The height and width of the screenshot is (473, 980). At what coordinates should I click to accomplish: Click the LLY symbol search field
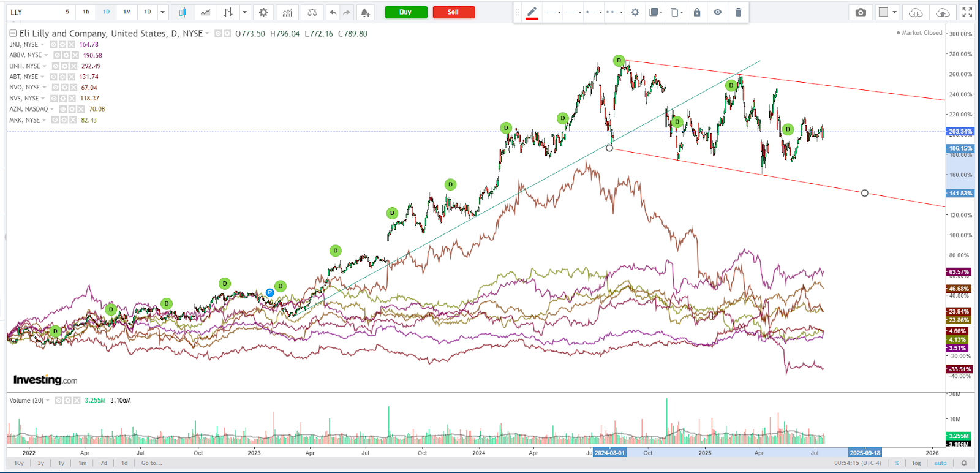(32, 12)
